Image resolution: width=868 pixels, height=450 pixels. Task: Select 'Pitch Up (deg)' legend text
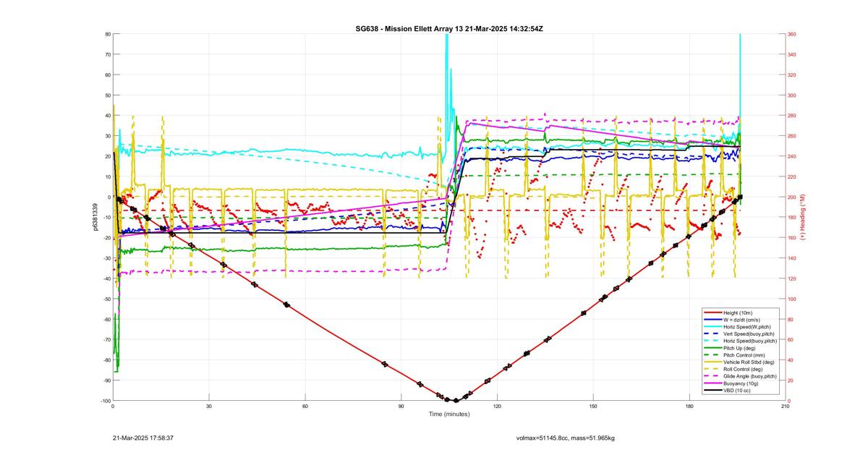[741, 347]
